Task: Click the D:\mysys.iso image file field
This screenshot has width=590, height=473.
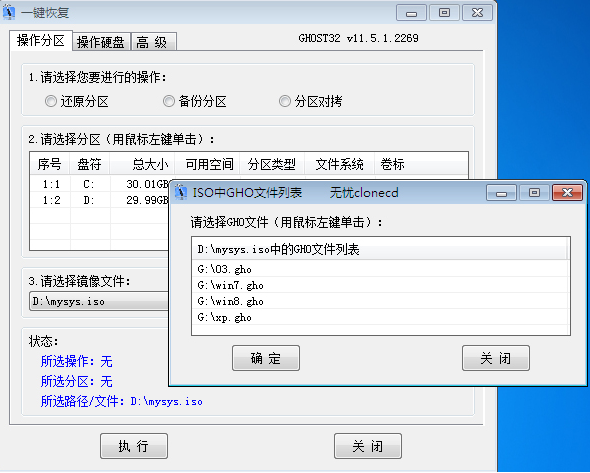Action: [99, 301]
